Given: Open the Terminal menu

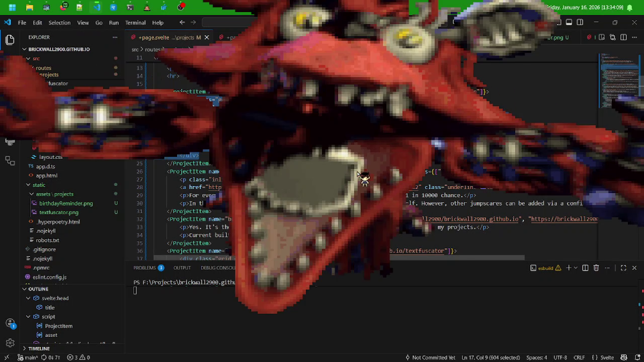Looking at the screenshot, I should click(135, 23).
